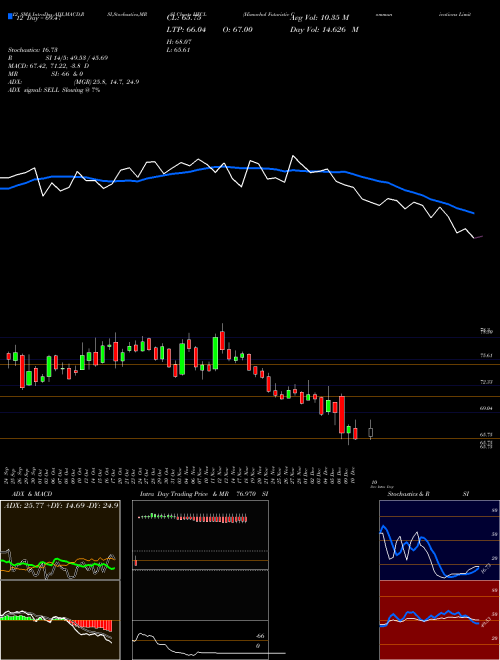The height and width of the screenshot is (660, 500).
Task: Click the 'Avg Vol: 10.35 M' reading
Action: [319, 18]
